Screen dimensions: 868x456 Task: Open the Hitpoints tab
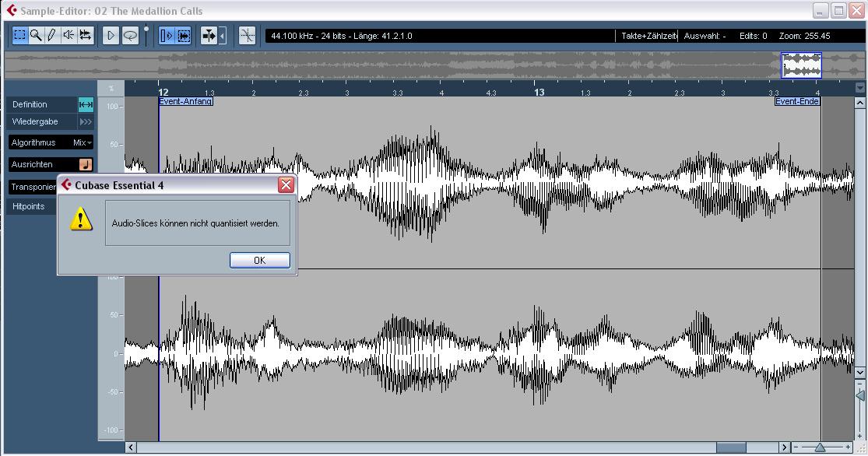[x=32, y=206]
